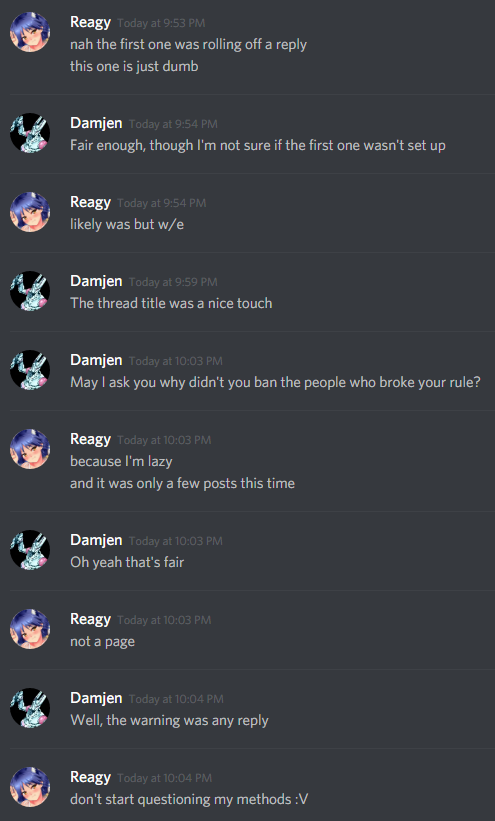Viewport: 495px width, 821px height.
Task: Click Damjen's avatar by 'Oh yeah that's fair'
Action: pos(30,550)
